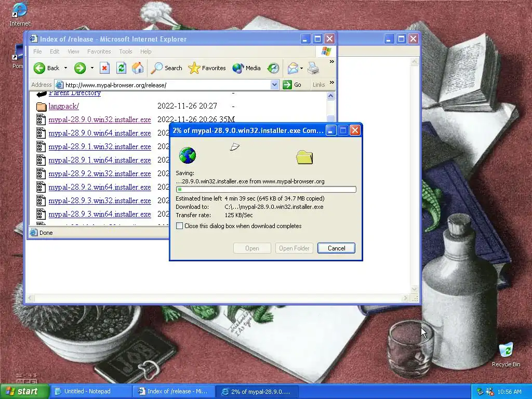
Task: Switch to Index of /release taskbar button
Action: (x=174, y=391)
